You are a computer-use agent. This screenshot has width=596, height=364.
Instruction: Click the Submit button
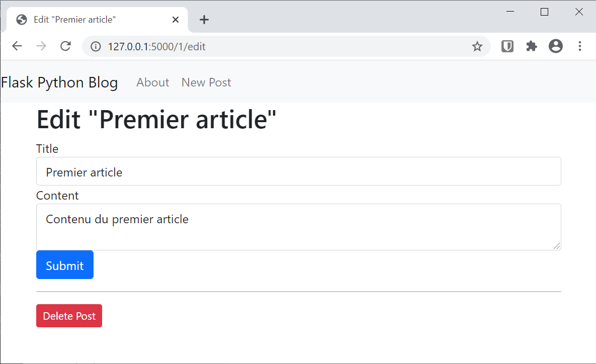(x=65, y=265)
